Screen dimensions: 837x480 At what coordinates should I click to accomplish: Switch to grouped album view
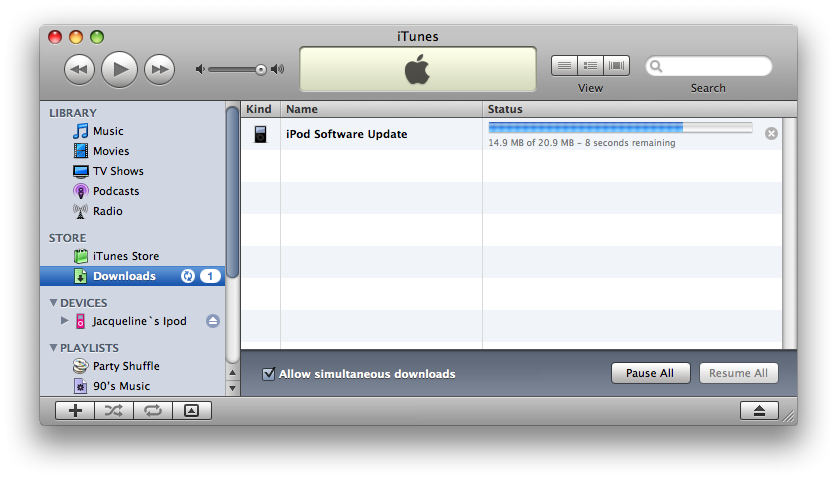tap(590, 66)
